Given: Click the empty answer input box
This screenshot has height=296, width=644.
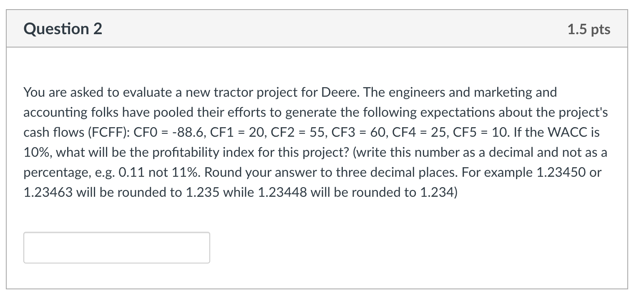Looking at the screenshot, I should 117,248.
